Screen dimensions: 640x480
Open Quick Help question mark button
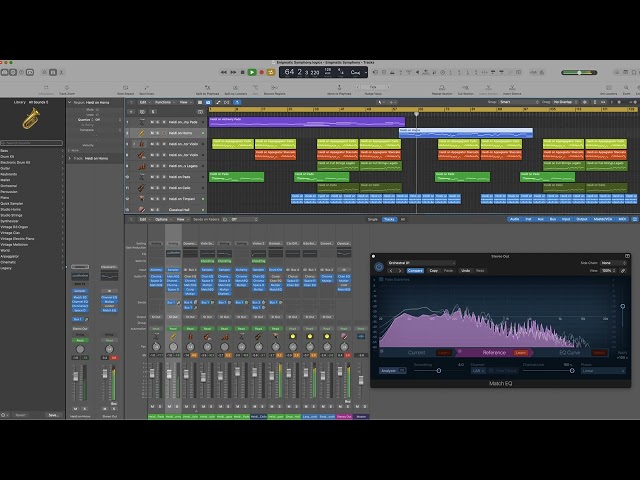coord(21,72)
